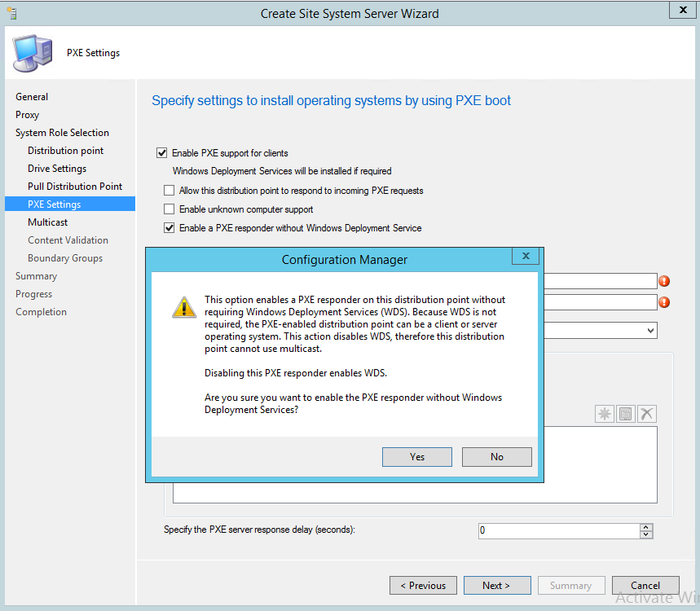Viewport: 700px width, 611px height.
Task: Click the create new account star icon
Action: click(x=604, y=414)
